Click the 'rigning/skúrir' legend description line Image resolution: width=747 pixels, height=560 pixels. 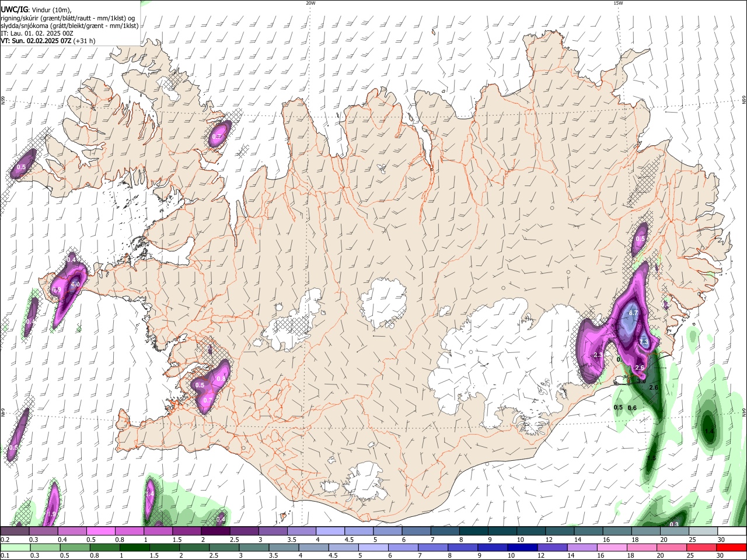68,17
